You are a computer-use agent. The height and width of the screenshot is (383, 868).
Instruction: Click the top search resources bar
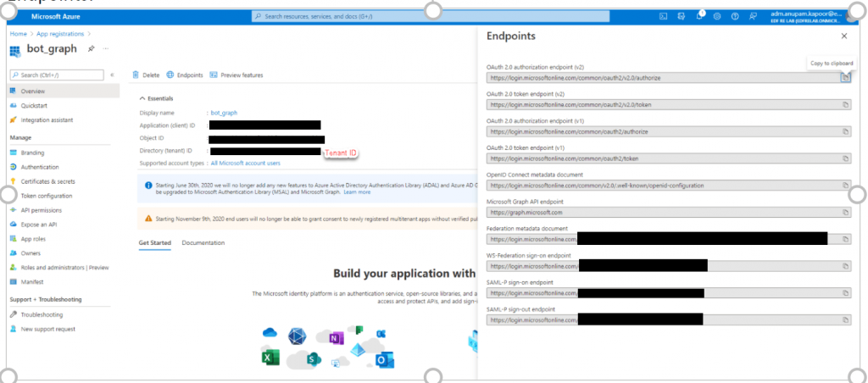coord(430,17)
